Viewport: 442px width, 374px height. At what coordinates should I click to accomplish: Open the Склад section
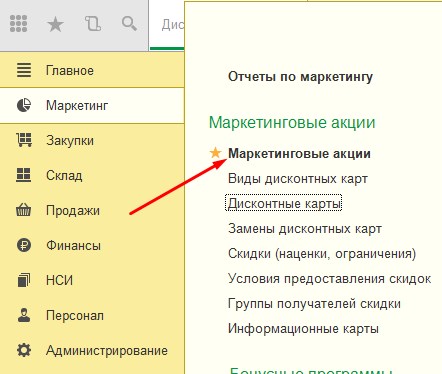(92, 175)
